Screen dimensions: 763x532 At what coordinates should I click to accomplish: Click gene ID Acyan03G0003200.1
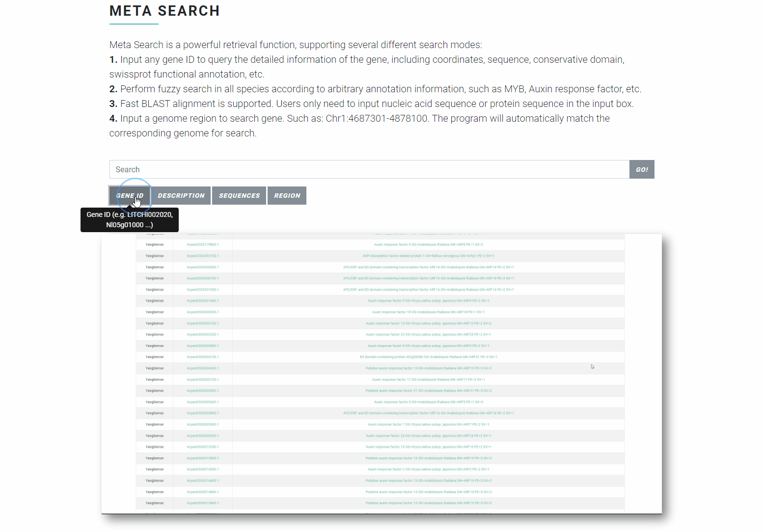203,335
